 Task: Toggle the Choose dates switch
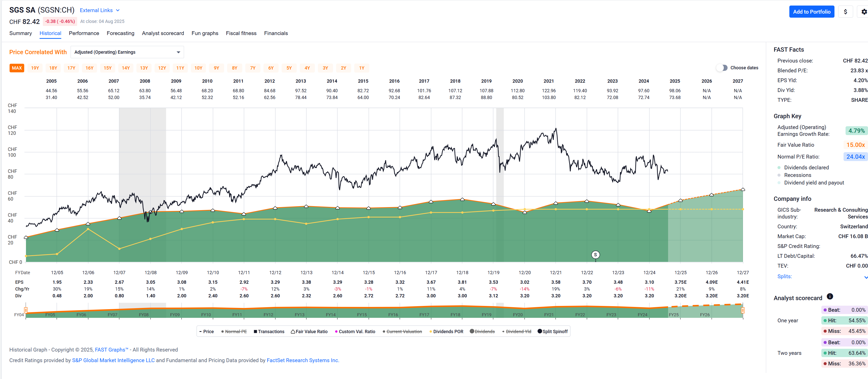click(x=722, y=68)
